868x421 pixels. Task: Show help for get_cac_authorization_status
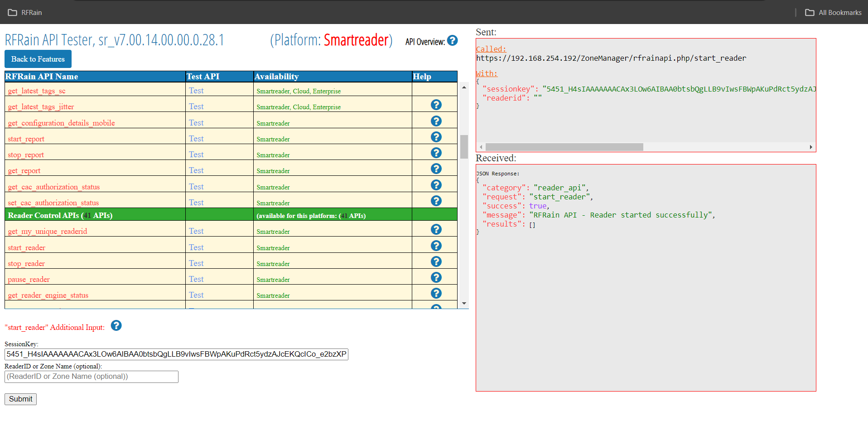pos(436,185)
